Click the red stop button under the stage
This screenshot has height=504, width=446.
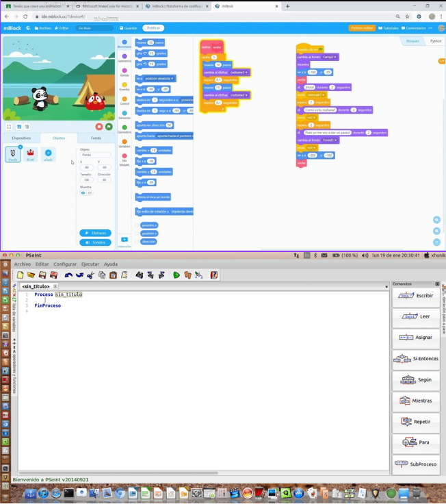click(x=99, y=127)
